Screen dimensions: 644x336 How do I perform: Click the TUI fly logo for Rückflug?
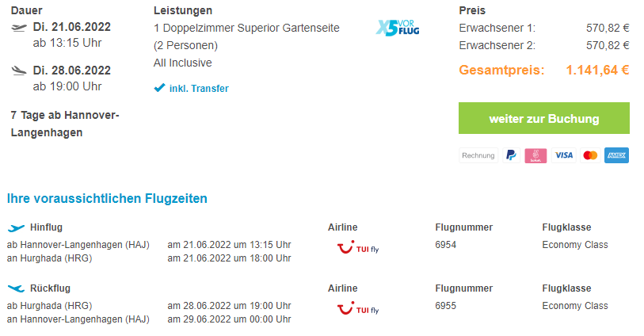click(358, 308)
